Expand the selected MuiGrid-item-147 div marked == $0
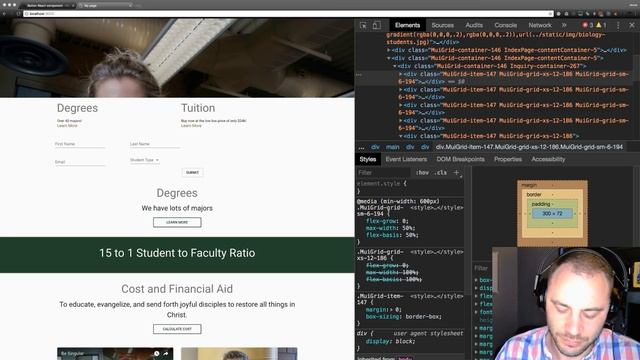The width and height of the screenshot is (640, 360). tap(400, 74)
